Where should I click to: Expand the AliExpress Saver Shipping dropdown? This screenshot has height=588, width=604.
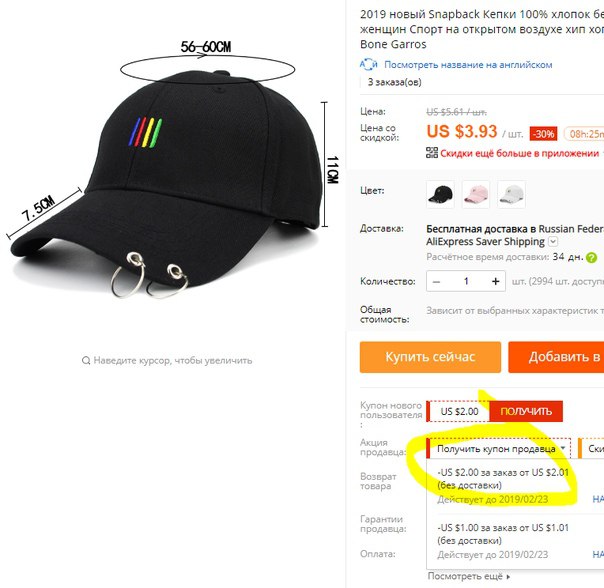pyautogui.click(x=553, y=242)
